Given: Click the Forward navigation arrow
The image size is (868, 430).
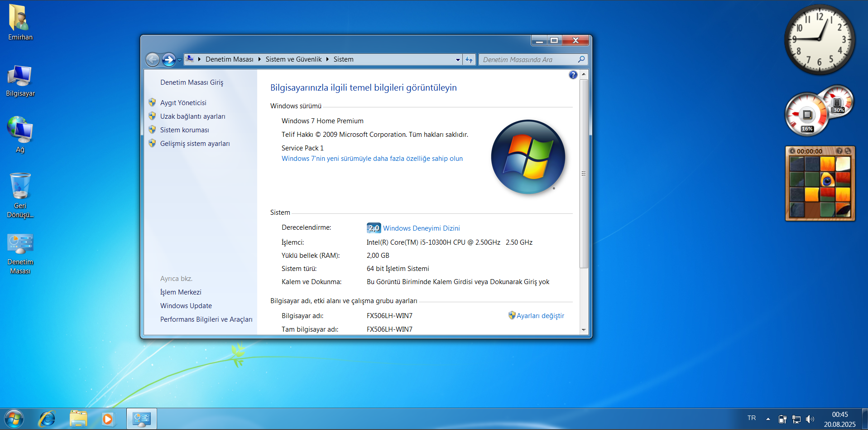Looking at the screenshot, I should (168, 59).
